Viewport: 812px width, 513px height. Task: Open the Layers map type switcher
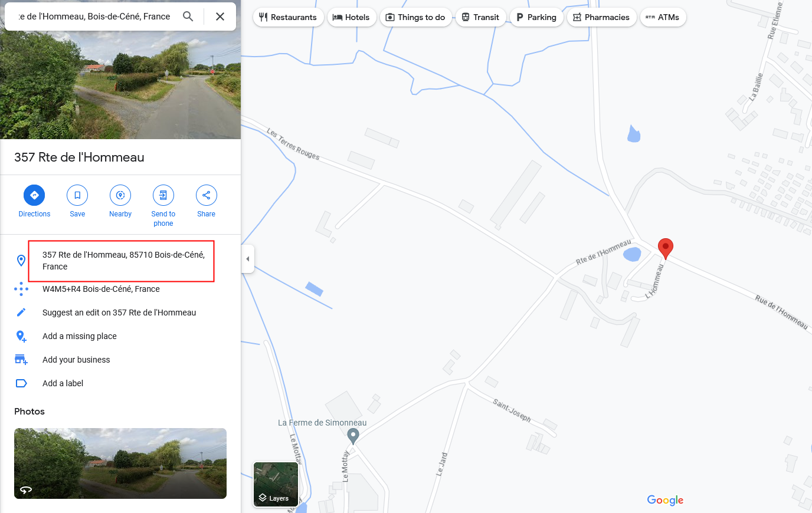pyautogui.click(x=276, y=485)
